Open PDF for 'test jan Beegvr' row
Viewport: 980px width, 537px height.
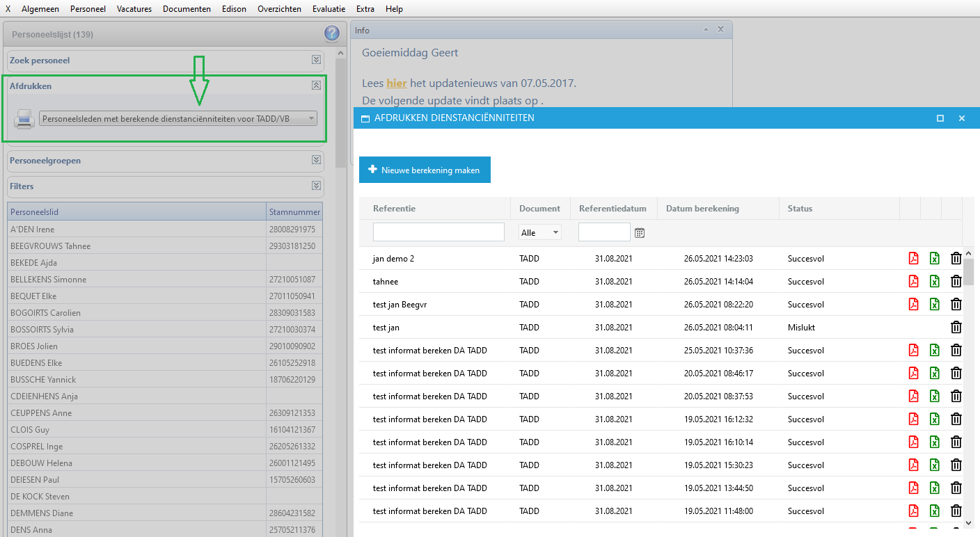(913, 305)
